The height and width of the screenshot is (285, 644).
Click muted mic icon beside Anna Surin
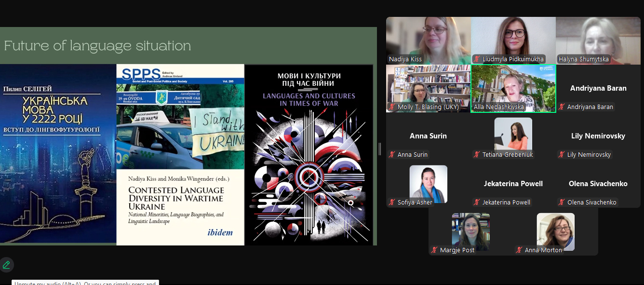(x=392, y=155)
